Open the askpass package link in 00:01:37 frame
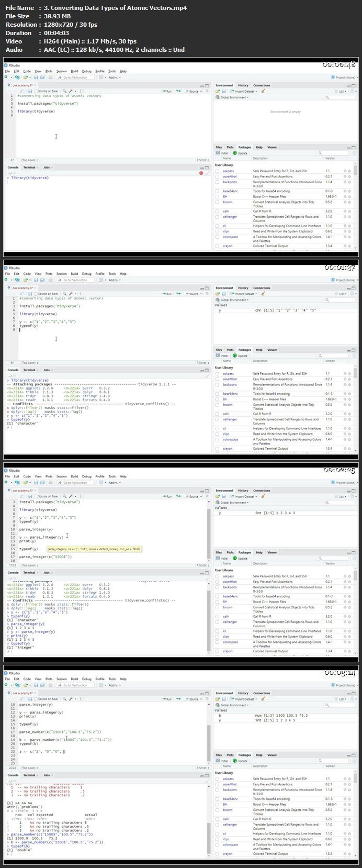 pos(229,373)
